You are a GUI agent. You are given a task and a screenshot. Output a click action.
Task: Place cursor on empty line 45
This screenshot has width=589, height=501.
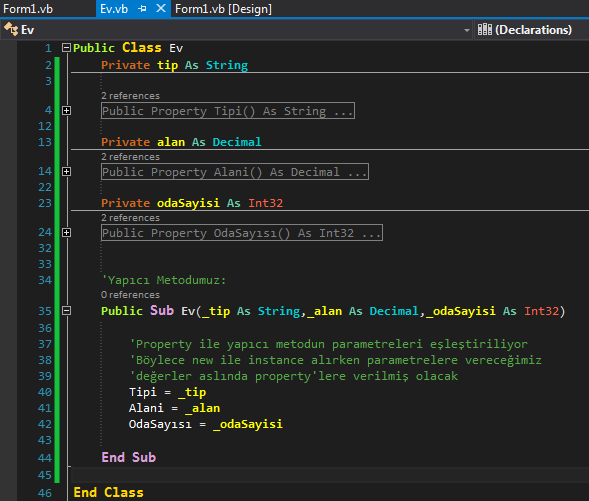tap(330, 475)
